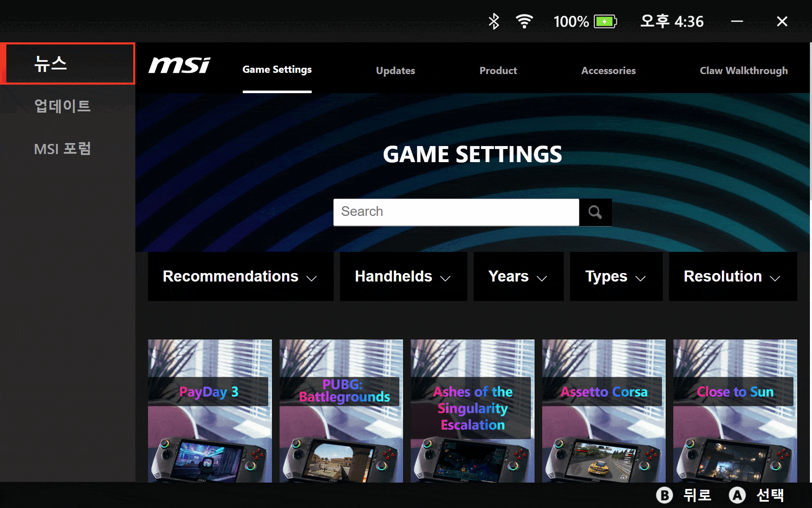Expand the Years filter dropdown
This screenshot has height=508, width=812.
[x=518, y=276]
